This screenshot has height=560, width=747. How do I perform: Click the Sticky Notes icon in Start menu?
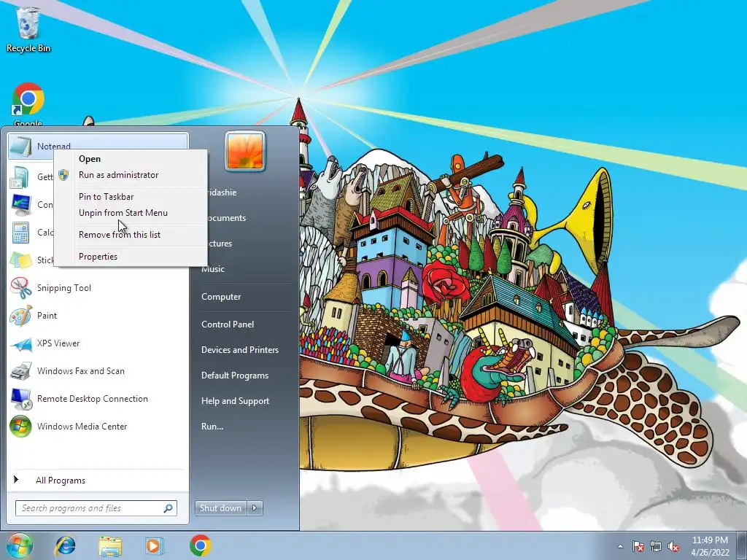pos(20,260)
